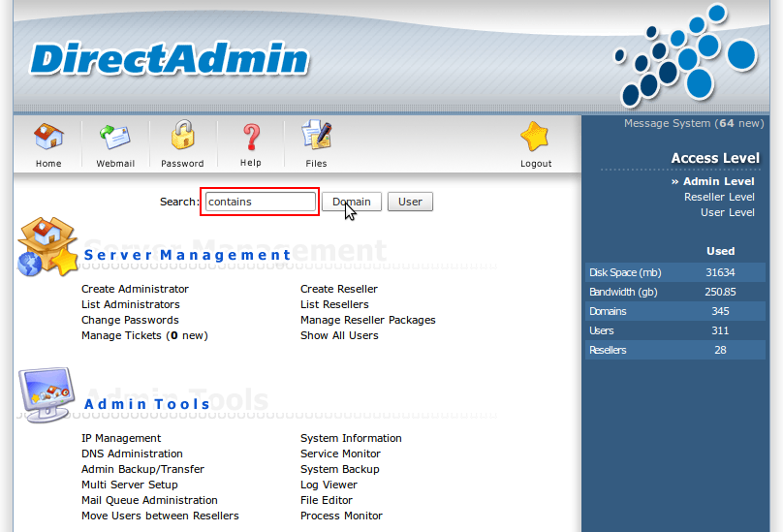
Task: Open Change Passwords link
Action: [130, 320]
